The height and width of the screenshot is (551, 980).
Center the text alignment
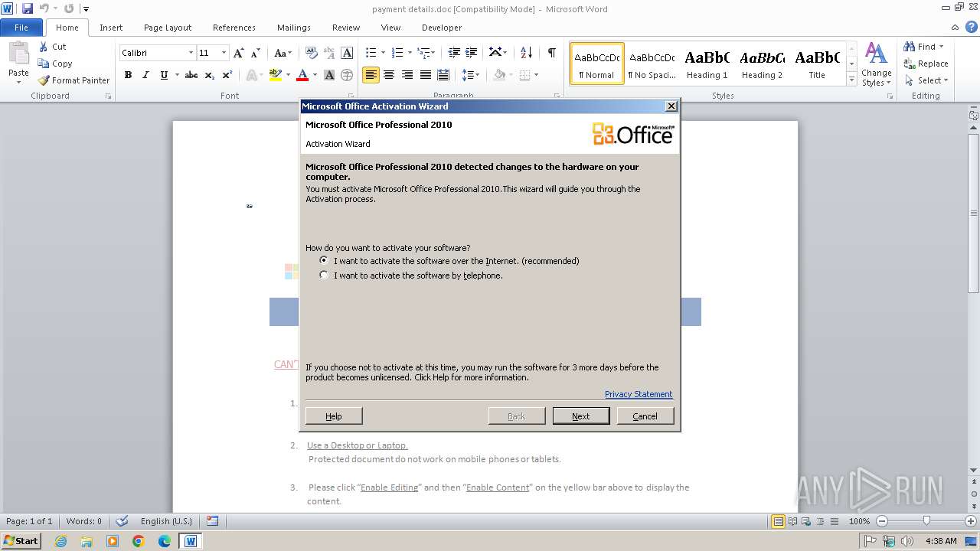point(389,75)
